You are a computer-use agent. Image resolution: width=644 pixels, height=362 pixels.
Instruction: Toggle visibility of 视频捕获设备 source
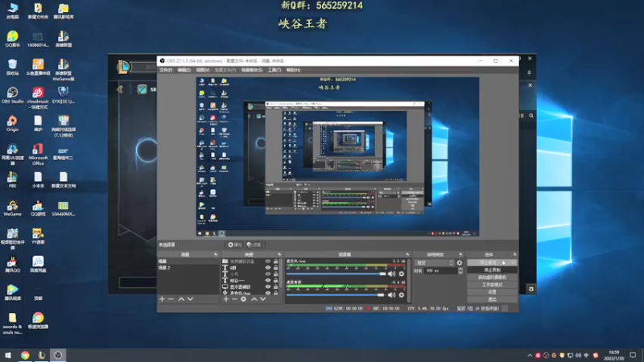pyautogui.click(x=268, y=261)
